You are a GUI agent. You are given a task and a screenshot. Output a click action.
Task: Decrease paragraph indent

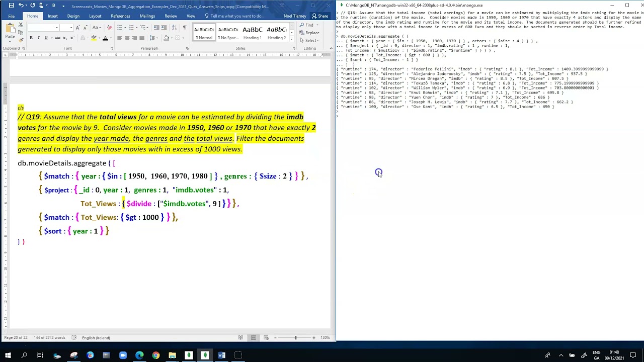[156, 27]
